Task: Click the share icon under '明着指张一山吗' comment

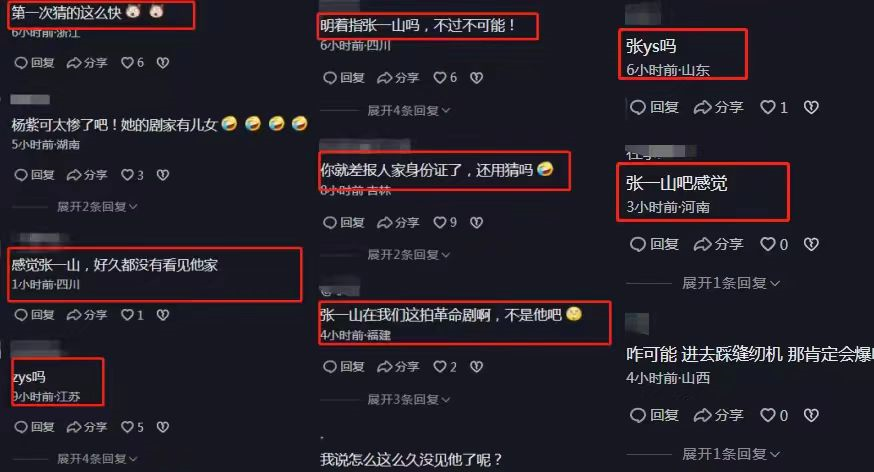Action: (385, 78)
